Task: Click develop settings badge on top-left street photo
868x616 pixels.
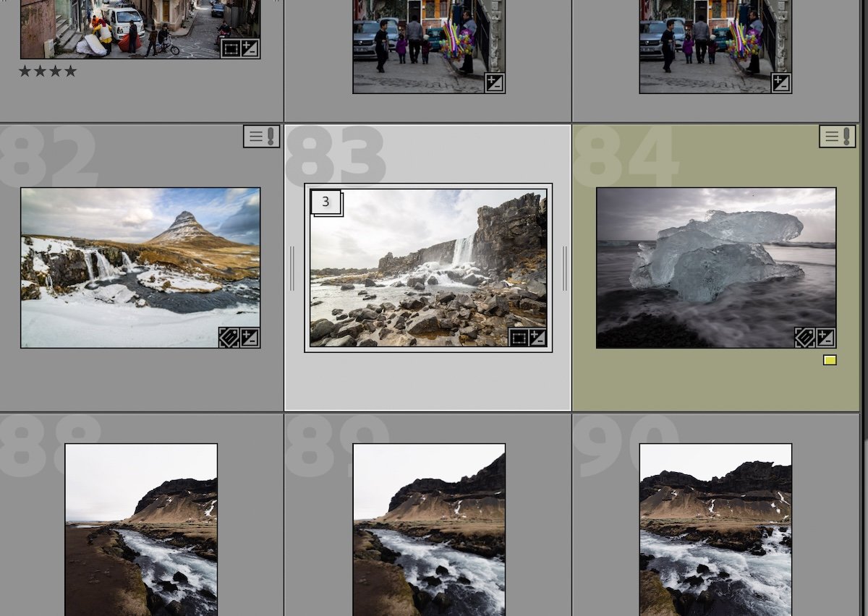Action: click(248, 48)
